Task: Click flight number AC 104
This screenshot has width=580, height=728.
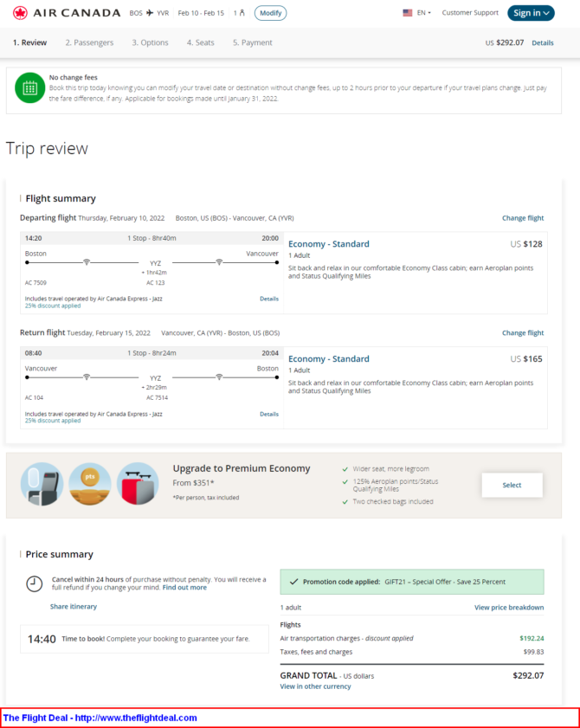Action: coord(34,398)
